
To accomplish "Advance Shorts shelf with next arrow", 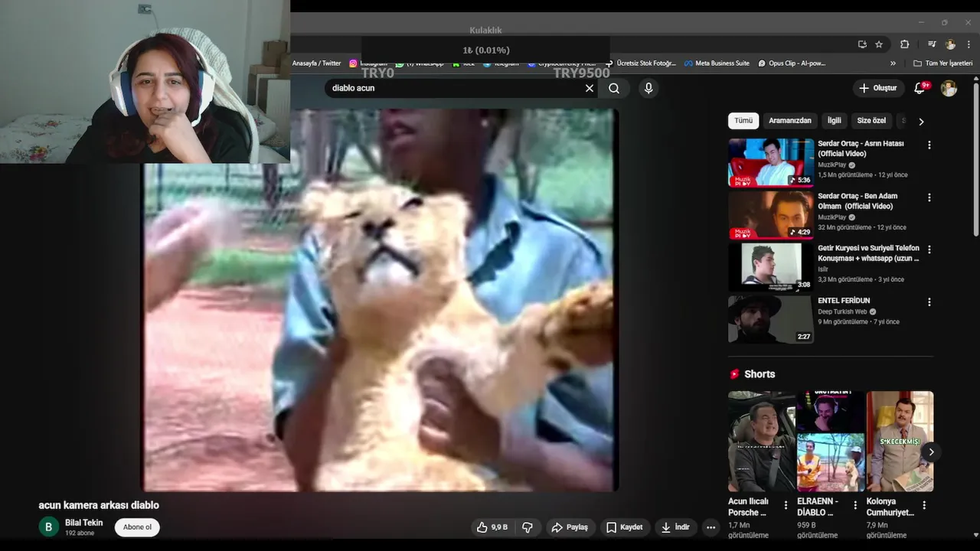I will pos(931,452).
